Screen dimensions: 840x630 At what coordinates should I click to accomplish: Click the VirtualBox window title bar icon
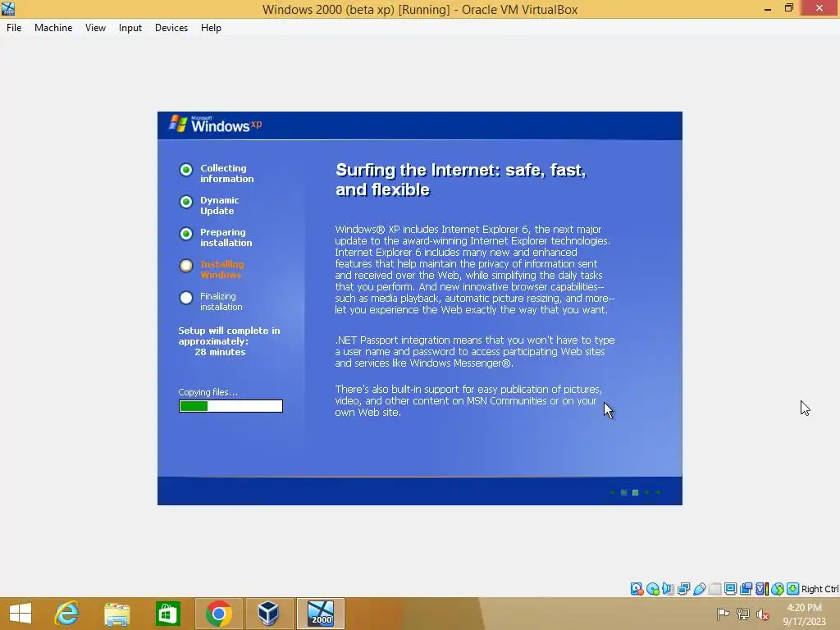[x=8, y=8]
